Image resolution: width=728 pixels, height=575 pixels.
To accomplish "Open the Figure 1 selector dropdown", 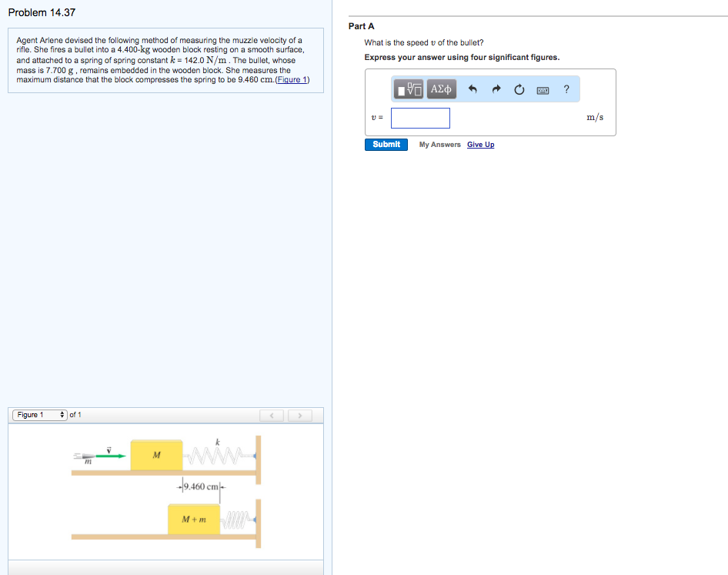I will click(38, 414).
